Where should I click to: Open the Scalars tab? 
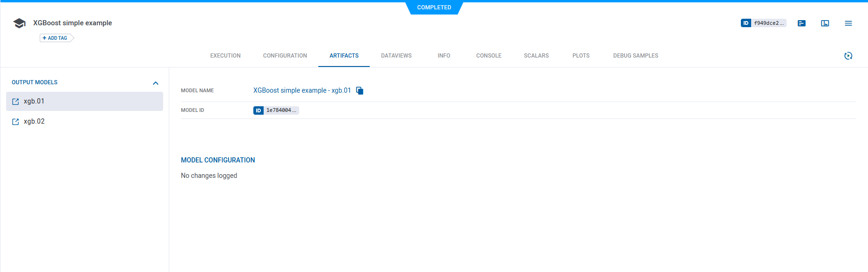[x=536, y=56]
